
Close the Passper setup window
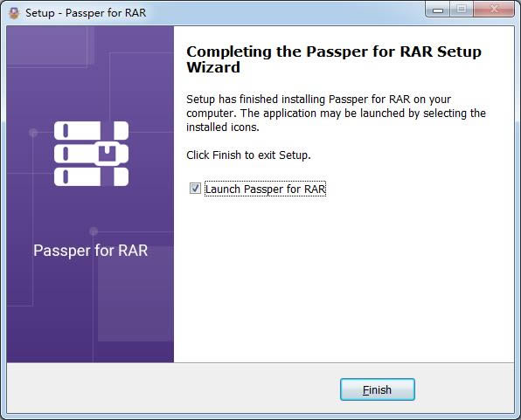[494, 9]
